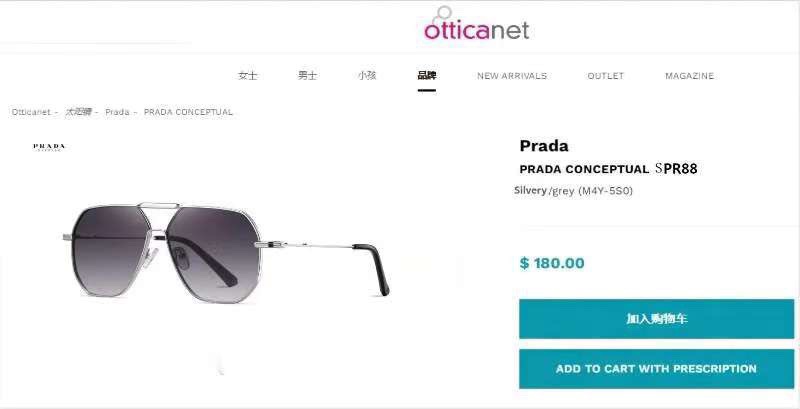Click the sunglasses product image
Viewport: 800px width, 409px height.
(x=226, y=251)
